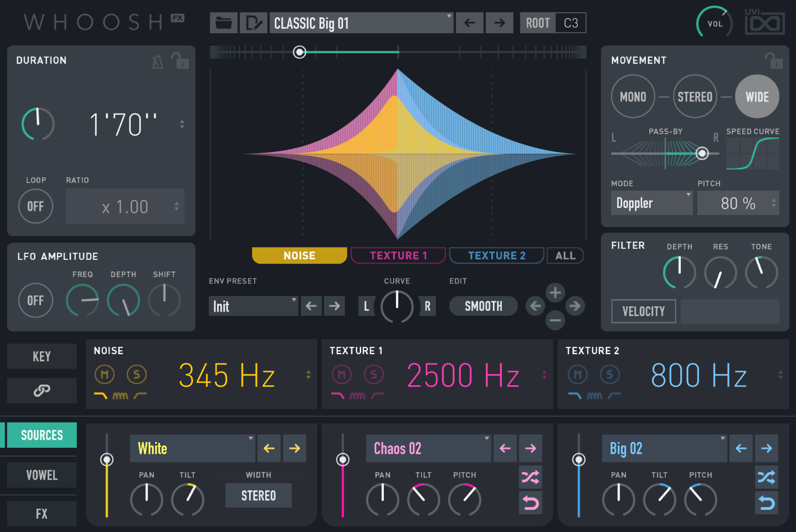This screenshot has height=532, width=796.
Task: Switch to the VOWEL tab
Action: tap(42, 475)
